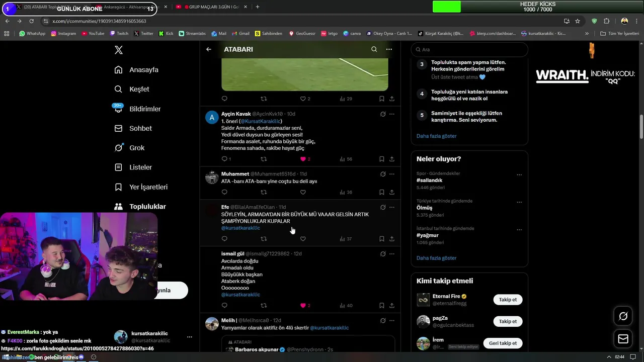Click Daha fazla göster under community rules
This screenshot has width=644, height=362.
436,136
